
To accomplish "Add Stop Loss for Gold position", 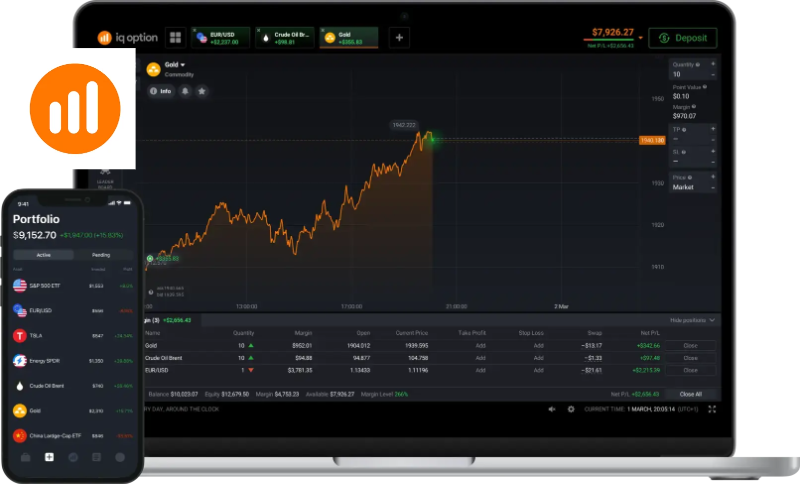I will click(538, 346).
